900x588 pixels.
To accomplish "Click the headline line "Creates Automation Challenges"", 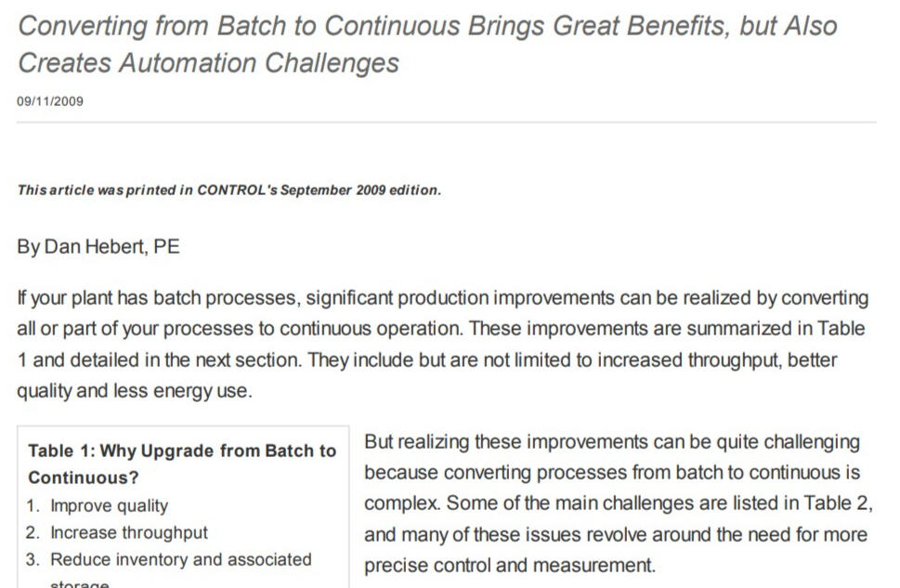I will (x=209, y=63).
